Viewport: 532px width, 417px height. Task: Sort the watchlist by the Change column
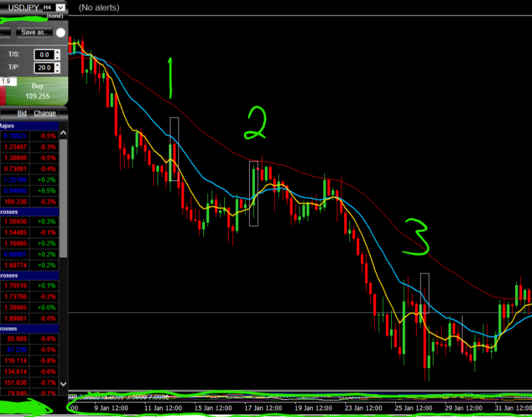45,113
